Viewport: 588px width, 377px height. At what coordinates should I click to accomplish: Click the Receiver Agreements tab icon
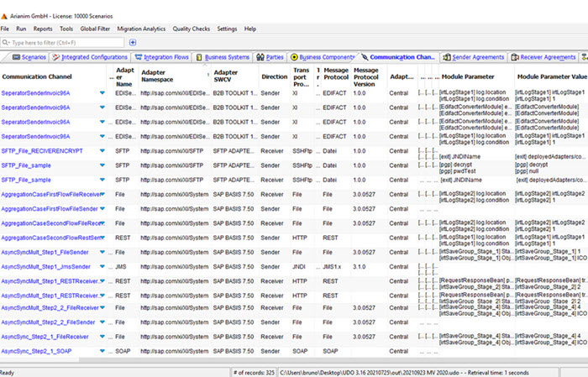[515, 57]
